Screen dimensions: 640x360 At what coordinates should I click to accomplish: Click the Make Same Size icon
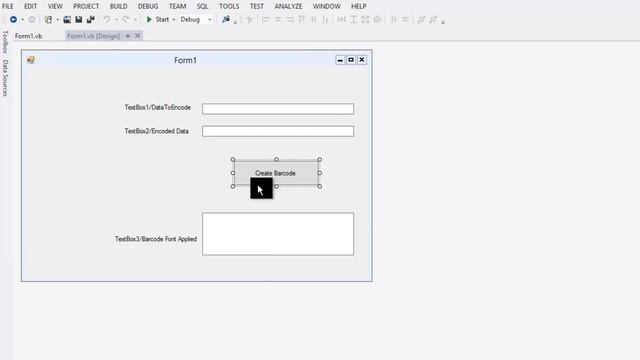[365, 19]
